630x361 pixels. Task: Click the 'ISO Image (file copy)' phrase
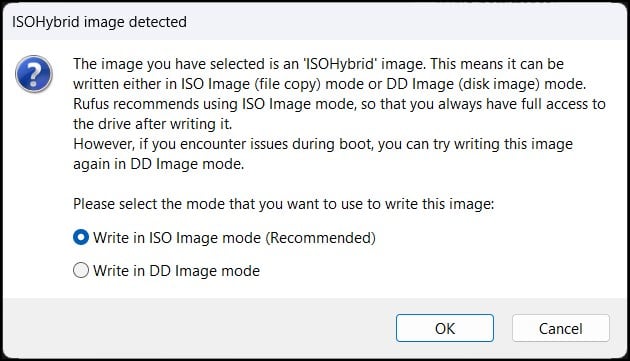251,84
